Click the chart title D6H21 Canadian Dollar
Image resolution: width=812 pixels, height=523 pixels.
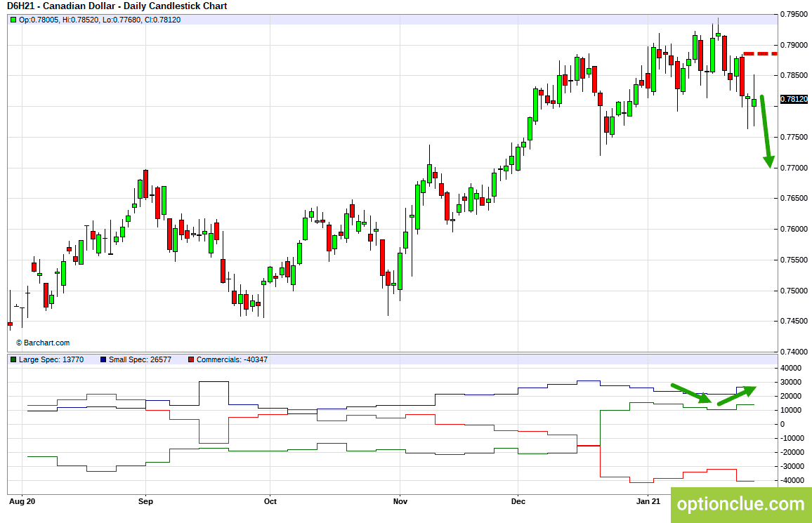coord(117,6)
